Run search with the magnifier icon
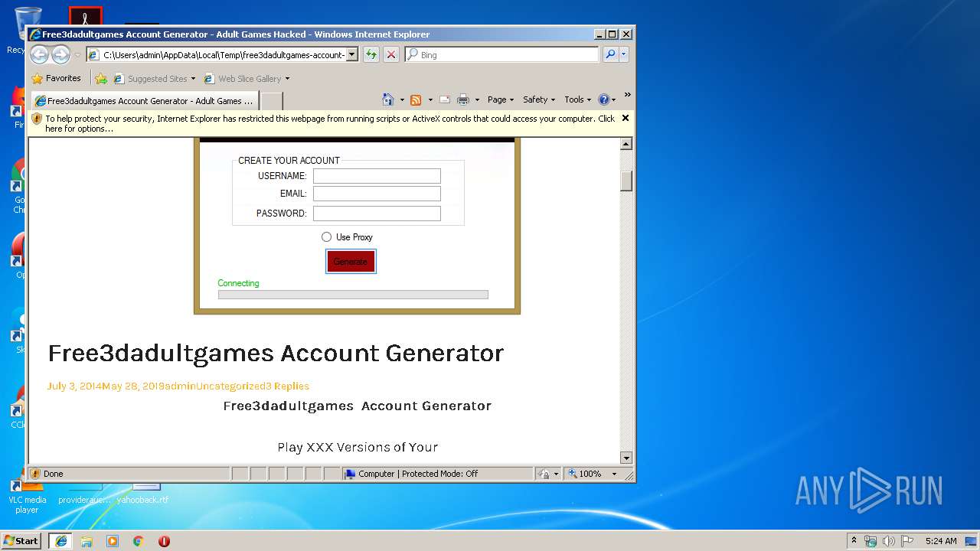 pyautogui.click(x=610, y=55)
